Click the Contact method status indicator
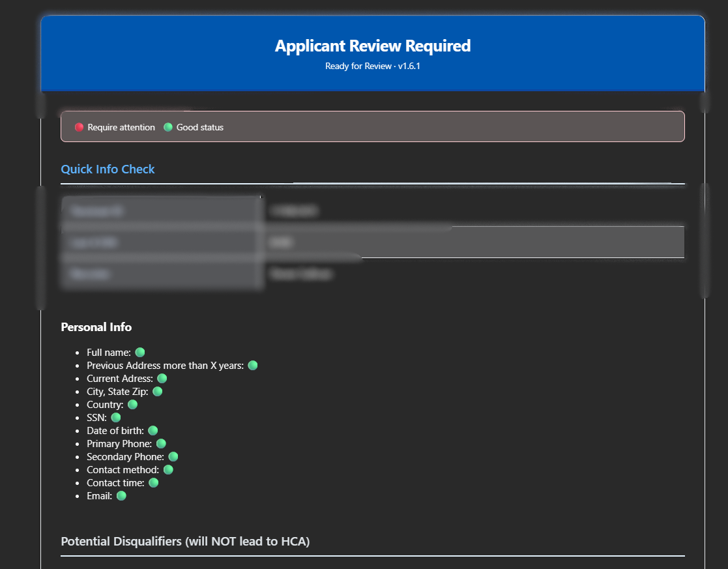The width and height of the screenshot is (728, 569). click(167, 470)
